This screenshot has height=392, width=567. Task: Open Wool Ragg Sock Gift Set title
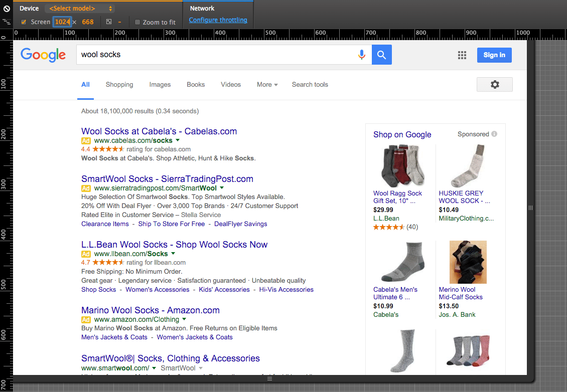397,198
